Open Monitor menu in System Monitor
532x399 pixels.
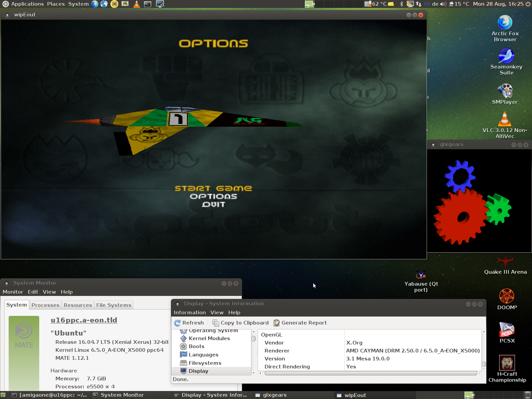click(13, 292)
